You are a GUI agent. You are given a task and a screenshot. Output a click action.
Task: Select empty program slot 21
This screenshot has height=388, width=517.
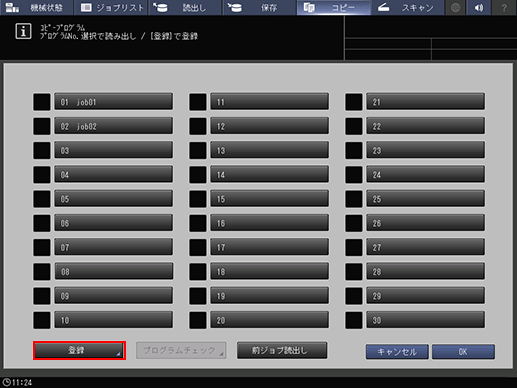point(426,102)
